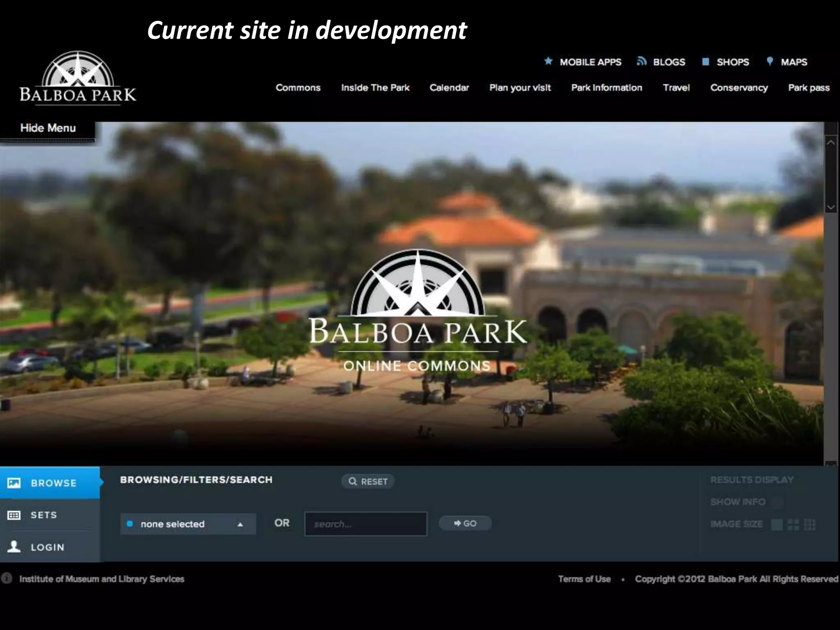
Task: Select the Sets tab
Action: pyautogui.click(x=50, y=515)
